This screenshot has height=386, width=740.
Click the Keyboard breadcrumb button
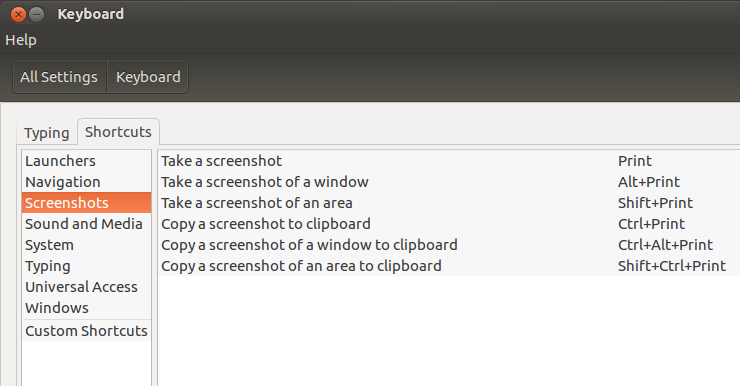148,77
